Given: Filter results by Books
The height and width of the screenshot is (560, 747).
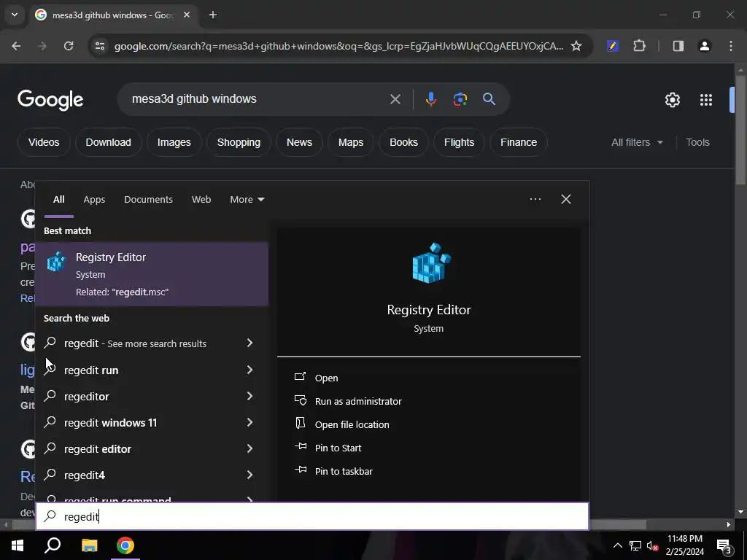Looking at the screenshot, I should [403, 142].
